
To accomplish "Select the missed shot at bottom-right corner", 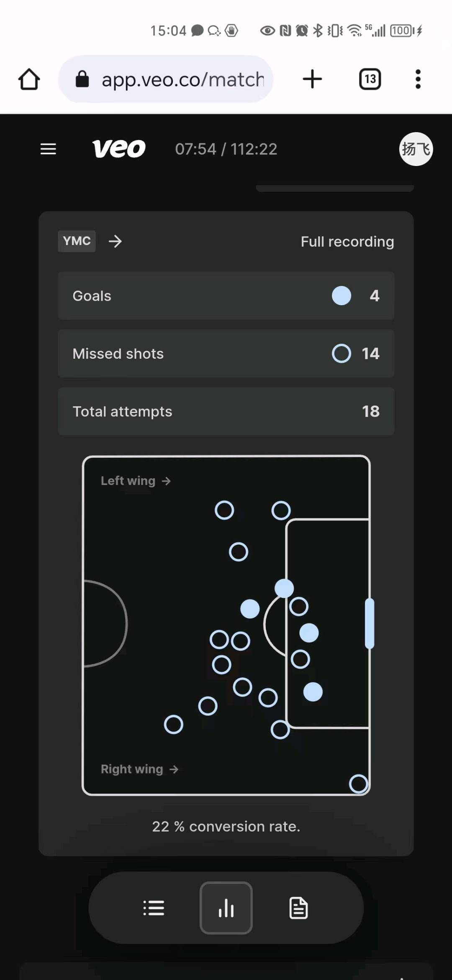I will [359, 783].
